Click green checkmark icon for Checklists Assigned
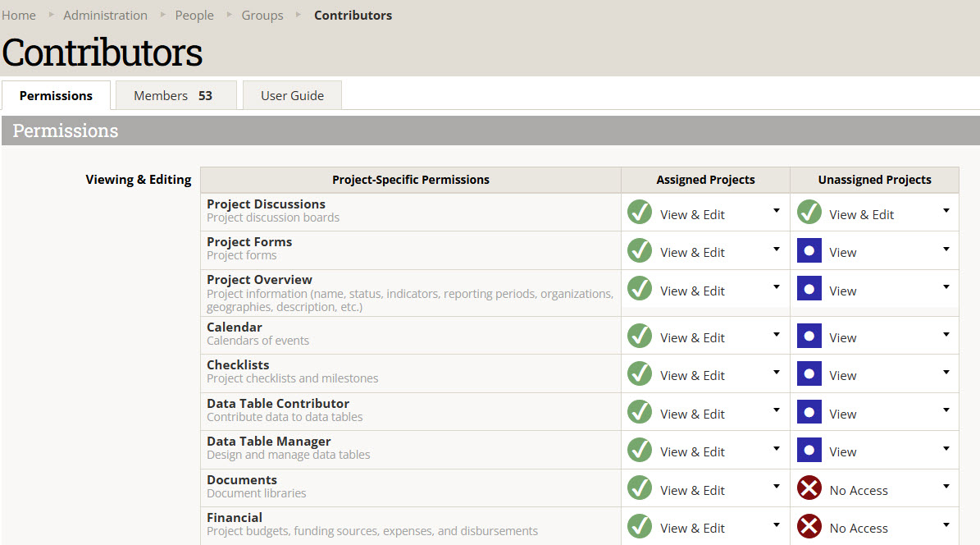 click(x=640, y=374)
